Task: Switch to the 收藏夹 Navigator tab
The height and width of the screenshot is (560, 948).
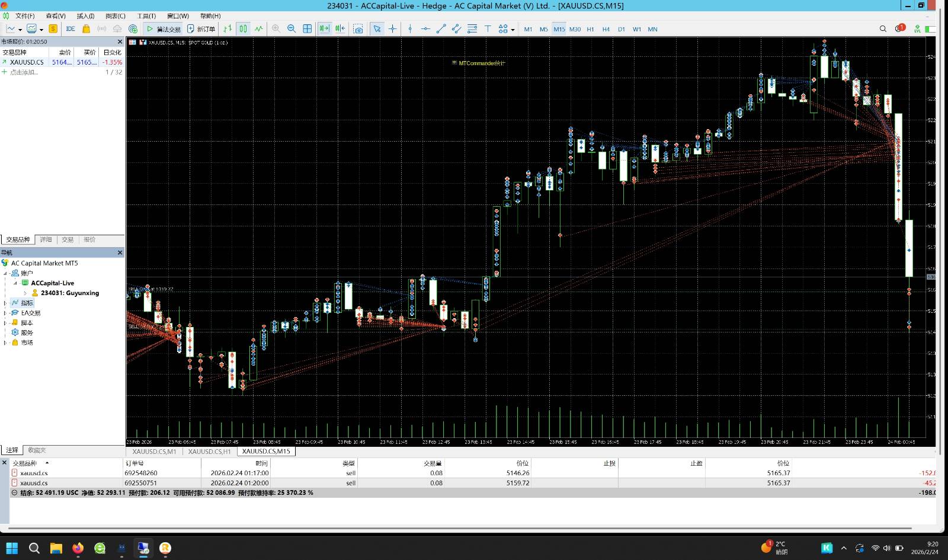Action: (37, 450)
